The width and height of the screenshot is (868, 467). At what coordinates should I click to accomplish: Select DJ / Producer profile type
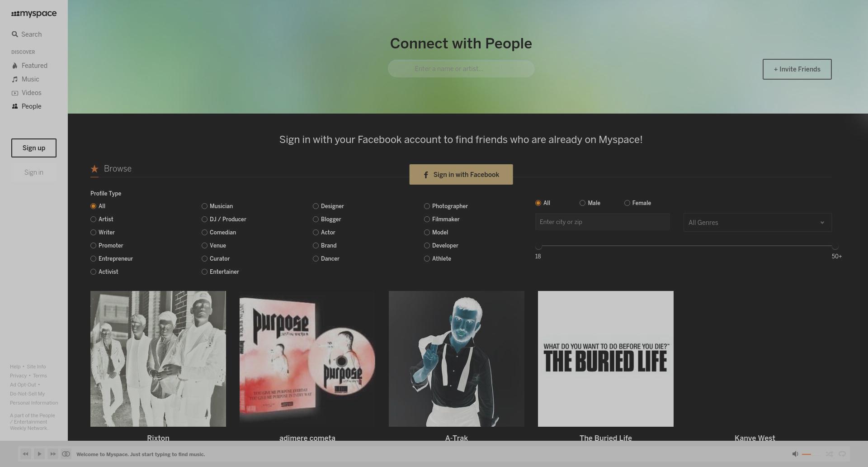tap(204, 219)
